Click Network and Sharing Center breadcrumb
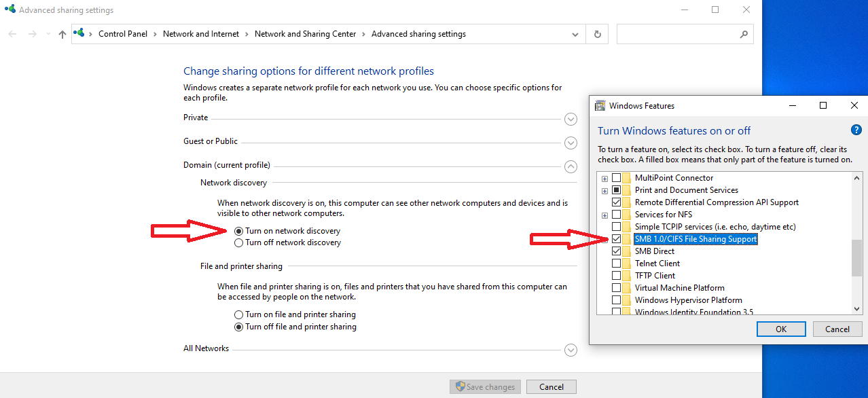The image size is (868, 398). [305, 34]
